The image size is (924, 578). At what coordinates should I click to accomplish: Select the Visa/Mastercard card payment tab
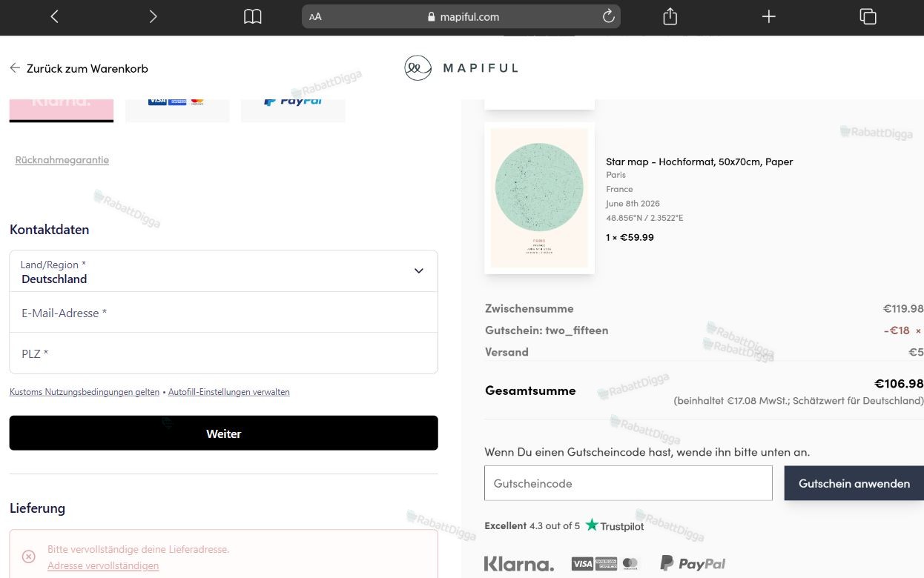(177, 110)
